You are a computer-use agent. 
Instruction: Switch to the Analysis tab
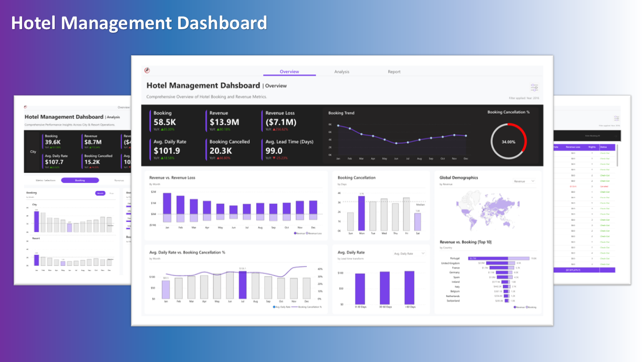point(342,72)
